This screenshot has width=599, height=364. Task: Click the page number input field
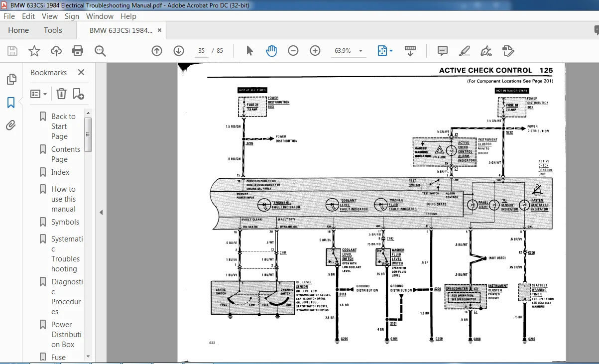tap(201, 51)
